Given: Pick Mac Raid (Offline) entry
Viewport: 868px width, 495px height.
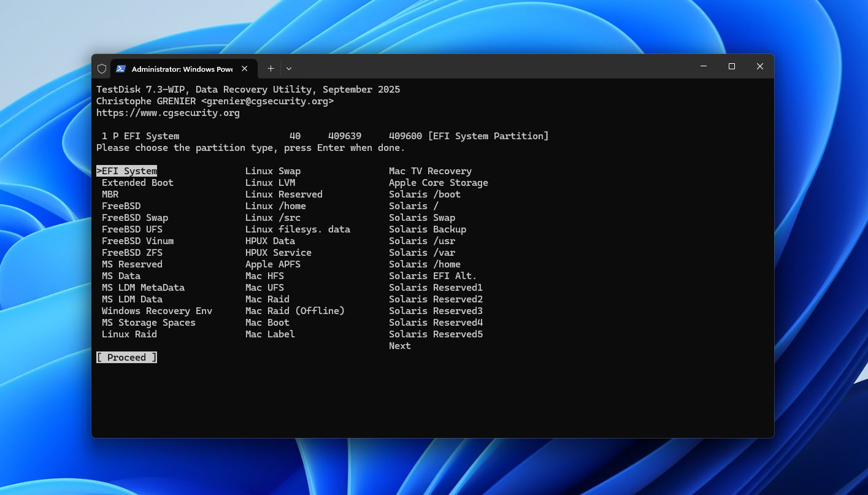Looking at the screenshot, I should tap(295, 311).
